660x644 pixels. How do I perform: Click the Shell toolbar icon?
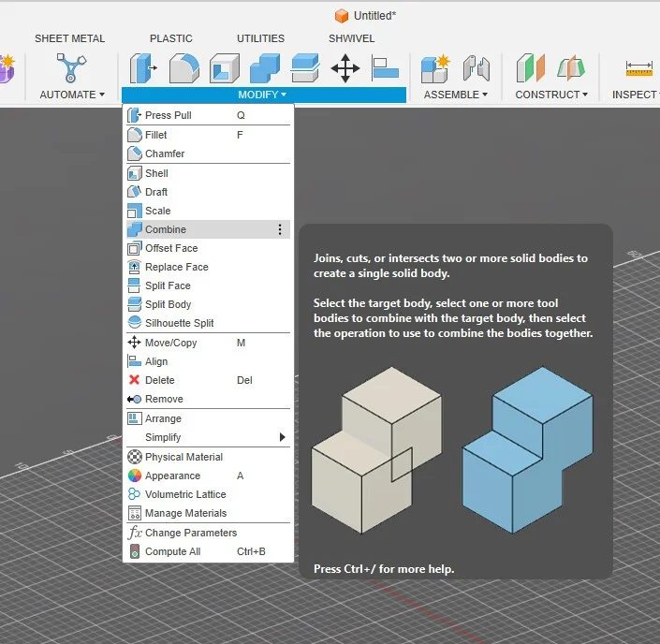tap(225, 67)
